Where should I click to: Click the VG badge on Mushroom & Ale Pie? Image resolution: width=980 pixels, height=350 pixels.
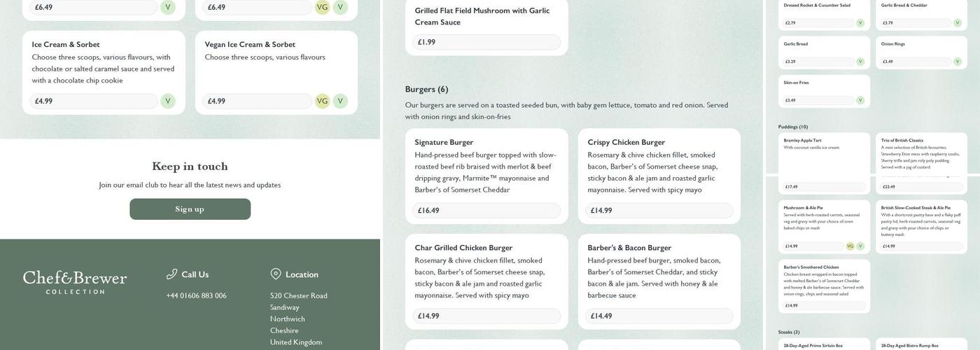coord(850,246)
